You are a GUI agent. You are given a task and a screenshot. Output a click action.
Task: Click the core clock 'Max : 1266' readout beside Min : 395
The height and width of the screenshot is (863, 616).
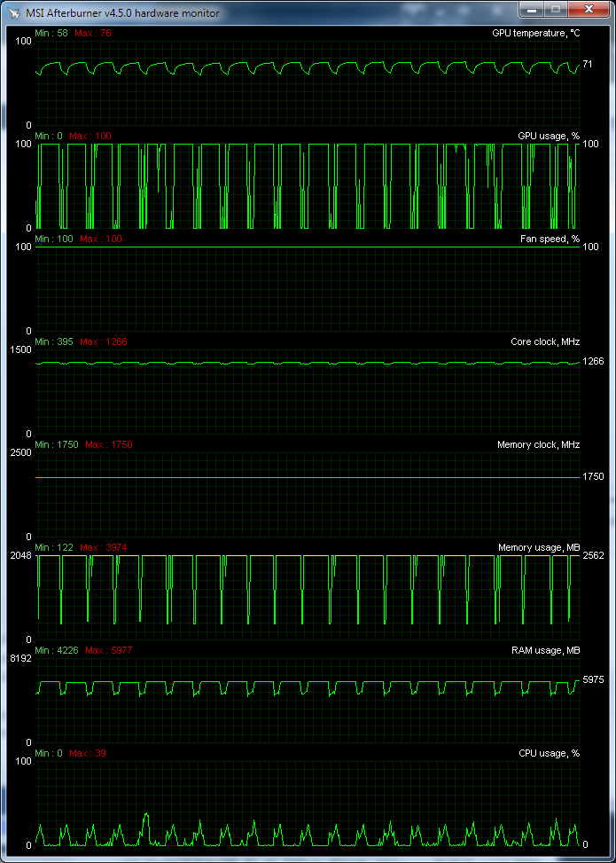tap(104, 341)
